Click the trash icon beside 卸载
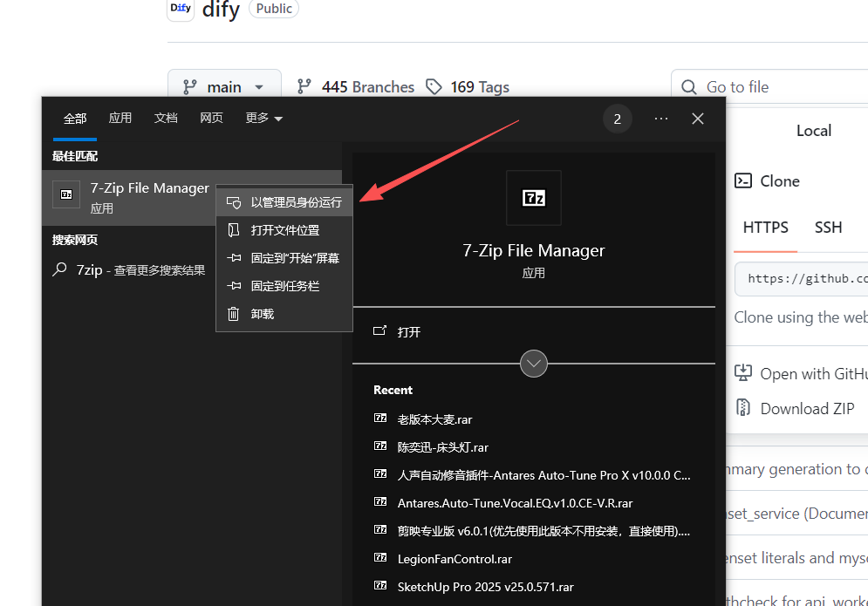Viewport: 868px width, 606px height. [234, 314]
